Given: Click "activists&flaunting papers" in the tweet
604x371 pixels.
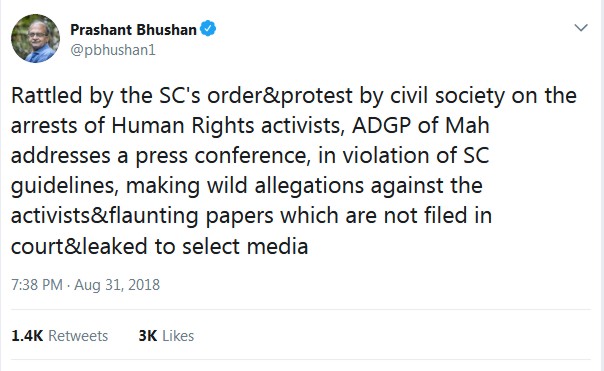Looking at the screenshot, I should (x=142, y=216).
